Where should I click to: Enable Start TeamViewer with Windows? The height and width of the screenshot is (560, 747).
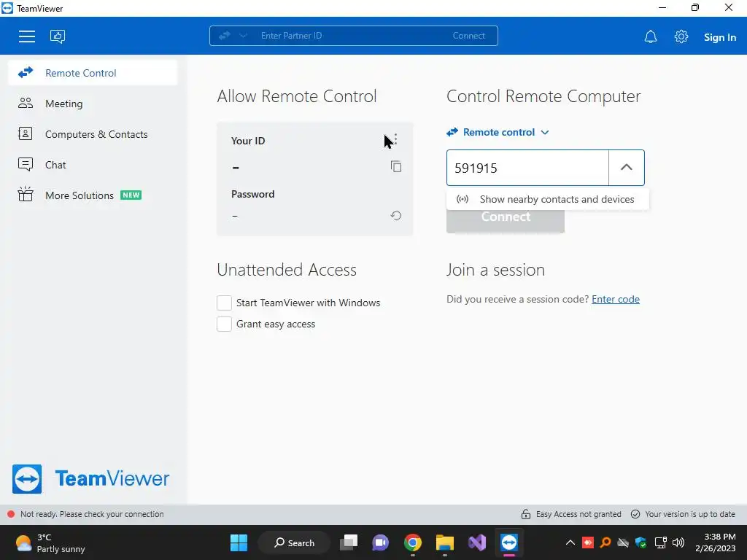coord(225,303)
